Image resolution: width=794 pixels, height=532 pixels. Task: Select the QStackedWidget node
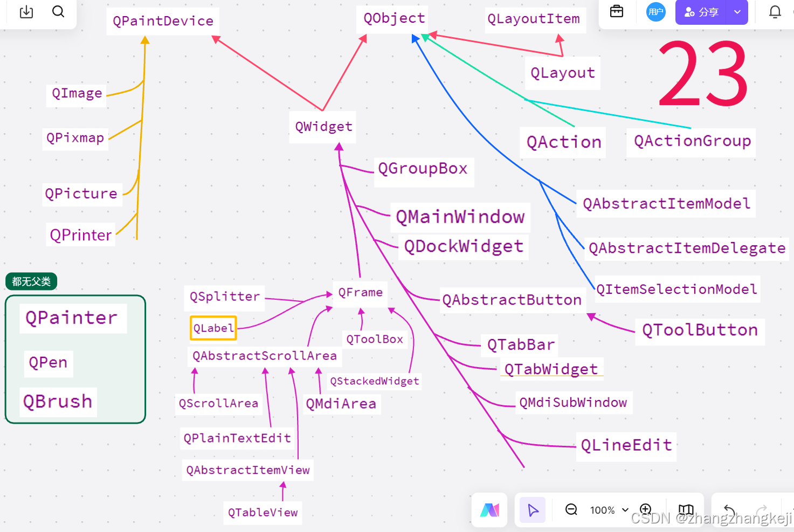(x=374, y=382)
